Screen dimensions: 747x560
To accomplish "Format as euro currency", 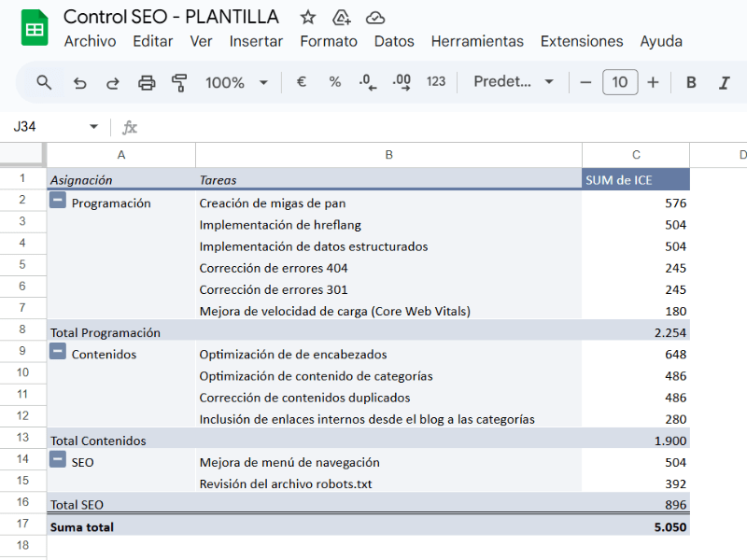I will [x=301, y=82].
